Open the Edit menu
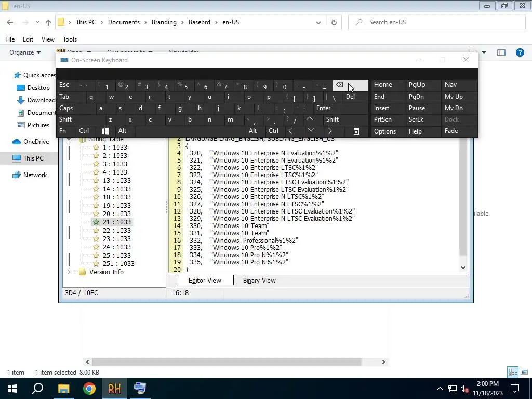The height and width of the screenshot is (399, 532). pos(28,39)
